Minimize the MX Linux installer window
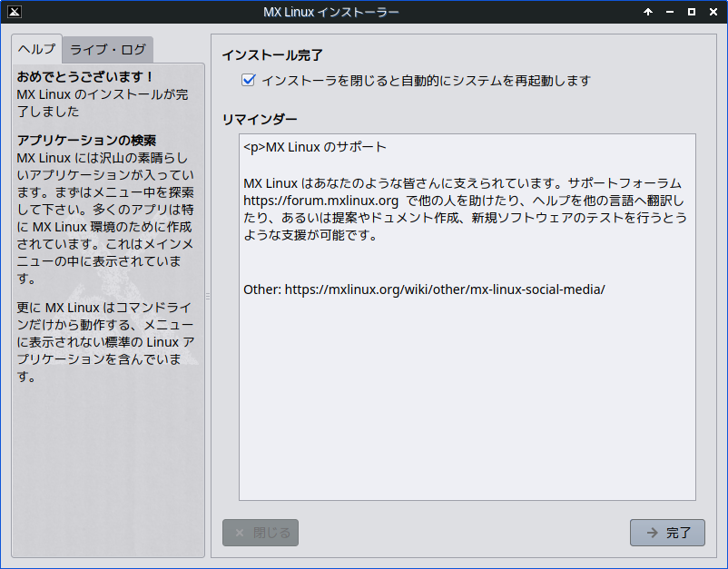The height and width of the screenshot is (569, 728). pyautogui.click(x=670, y=12)
